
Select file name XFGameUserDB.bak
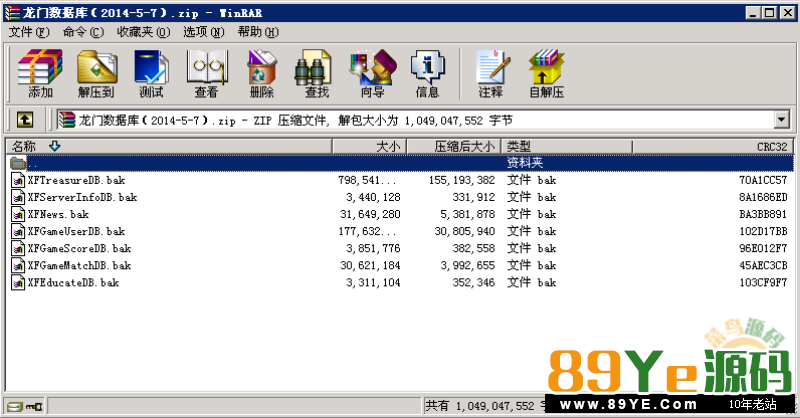click(77, 231)
